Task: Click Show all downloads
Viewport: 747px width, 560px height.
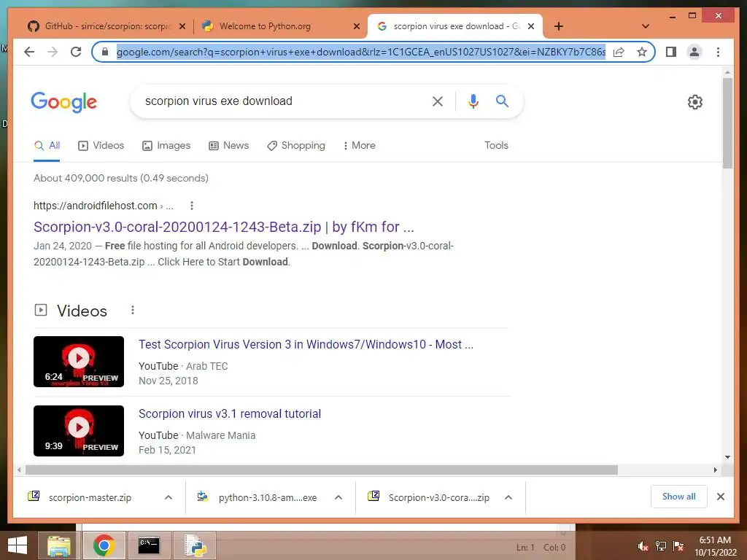Action: pos(679,497)
